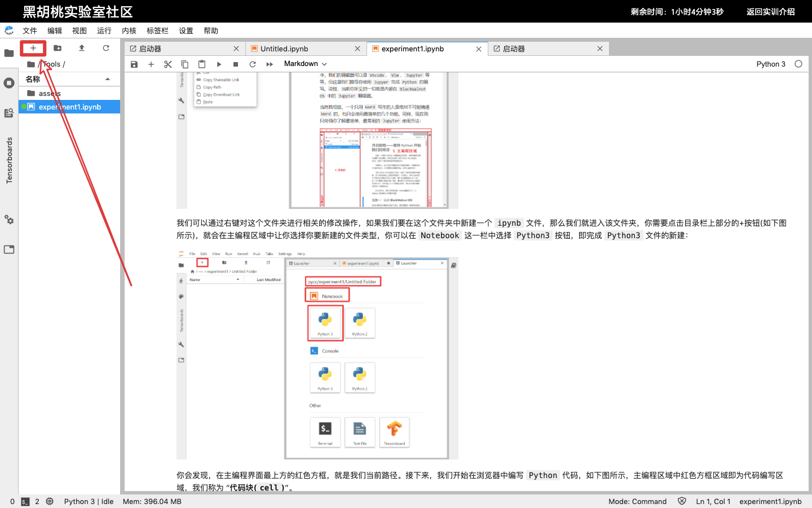Screen dimensions: 812x508
Task: Click the Mode: Command status text
Action: click(x=637, y=501)
